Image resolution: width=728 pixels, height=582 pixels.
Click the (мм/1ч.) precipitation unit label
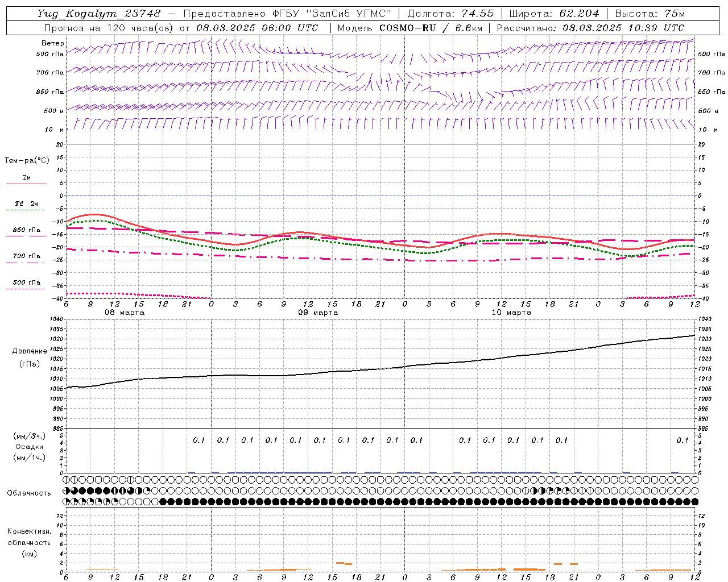pyautogui.click(x=30, y=457)
